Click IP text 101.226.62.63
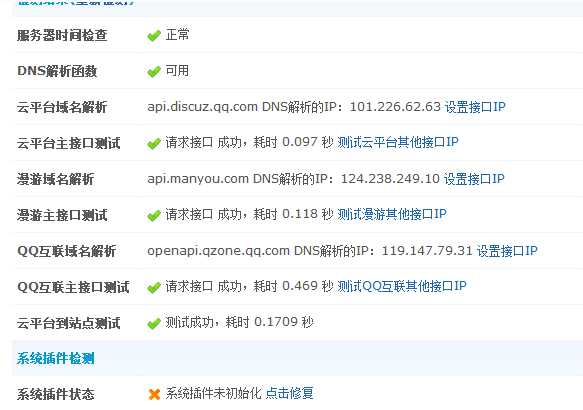Screen dimensions: 583x410 point(395,107)
